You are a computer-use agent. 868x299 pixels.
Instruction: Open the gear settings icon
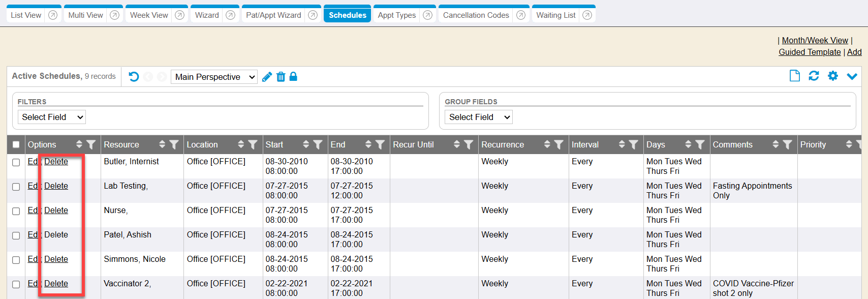click(x=833, y=76)
